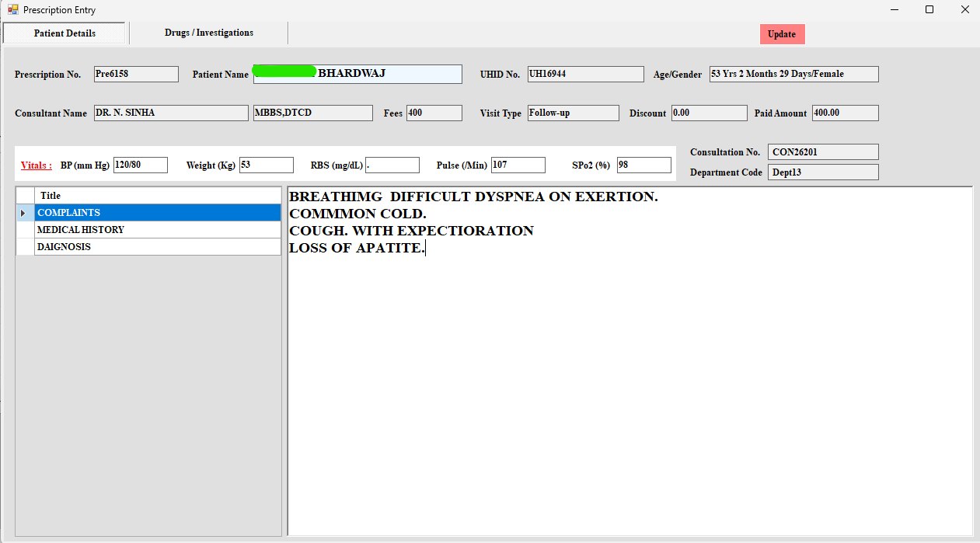Switch to the Drugs / Investigations tab

click(209, 33)
